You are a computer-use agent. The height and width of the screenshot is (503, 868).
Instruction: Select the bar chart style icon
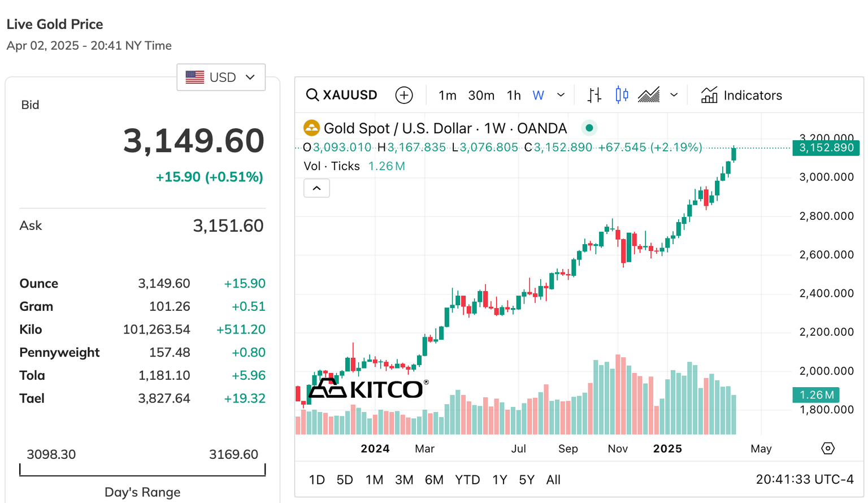click(x=594, y=95)
